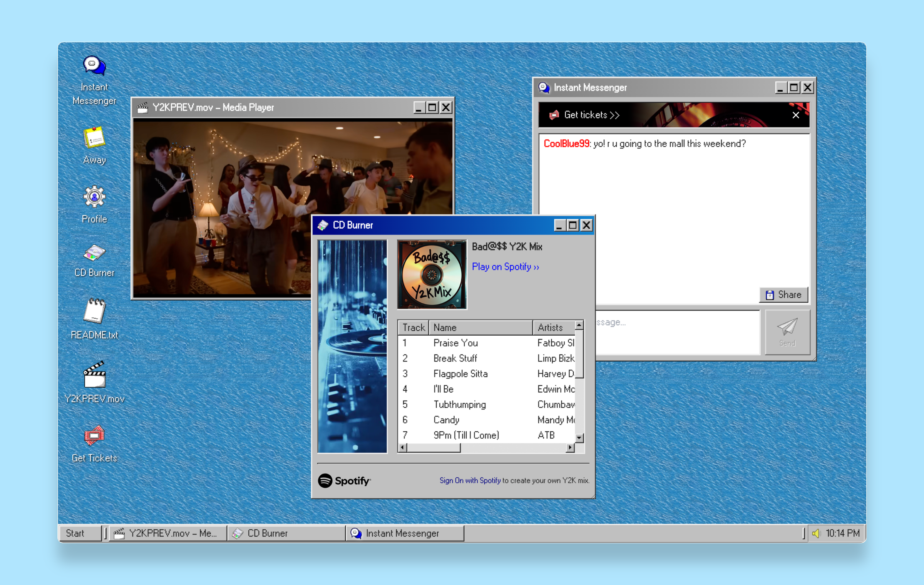Select the Praise You track row
The height and width of the screenshot is (585, 924).
(x=487, y=343)
